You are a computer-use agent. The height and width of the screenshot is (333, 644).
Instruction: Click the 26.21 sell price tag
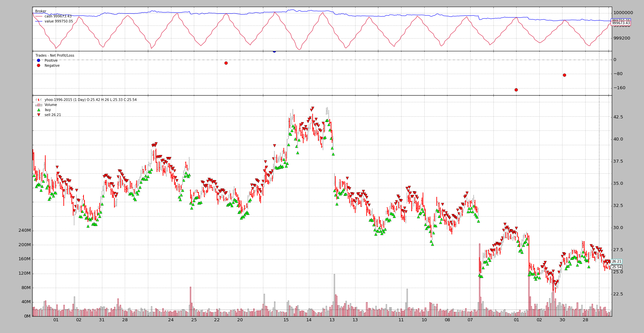616,262
